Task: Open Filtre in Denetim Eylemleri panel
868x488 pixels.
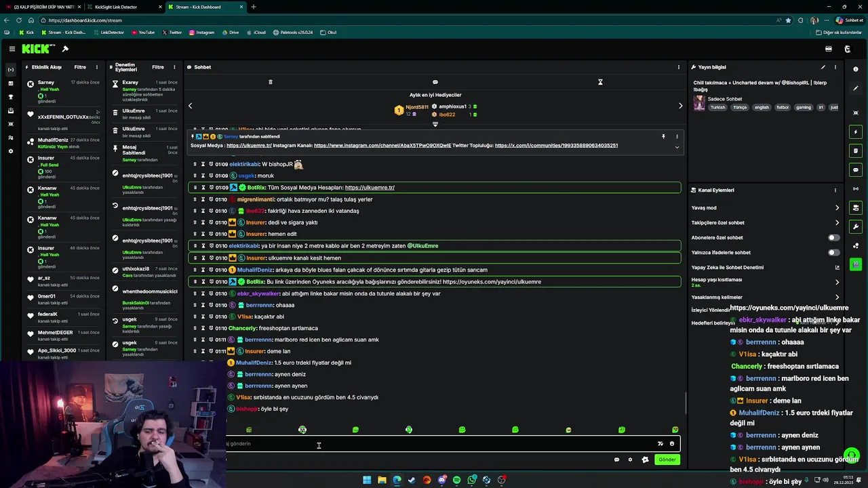Action: 158,67
